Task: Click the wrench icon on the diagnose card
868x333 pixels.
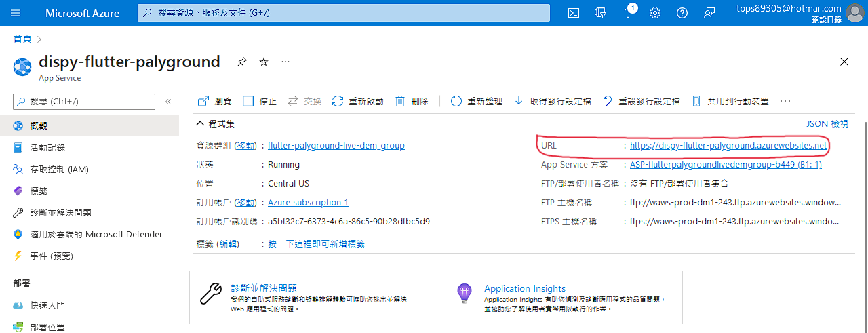Action: click(x=211, y=294)
